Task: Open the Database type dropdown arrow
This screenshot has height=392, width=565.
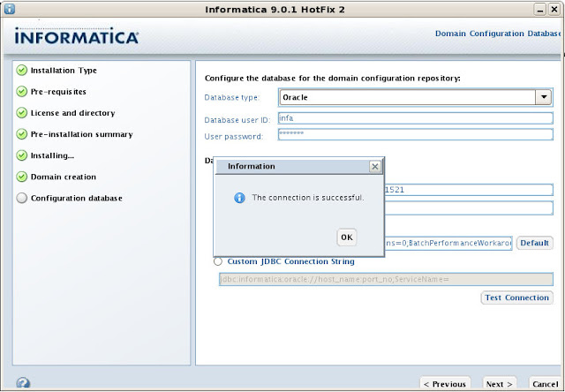Action: click(x=544, y=97)
